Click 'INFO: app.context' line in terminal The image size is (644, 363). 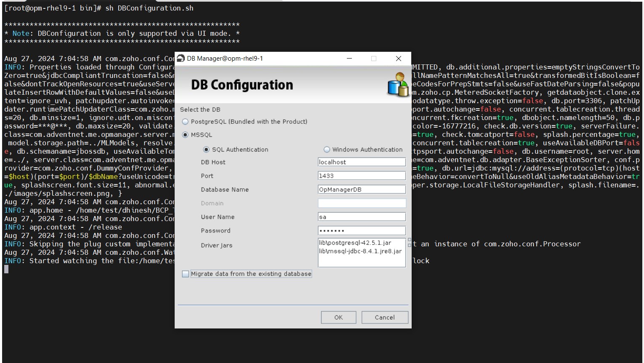click(63, 227)
